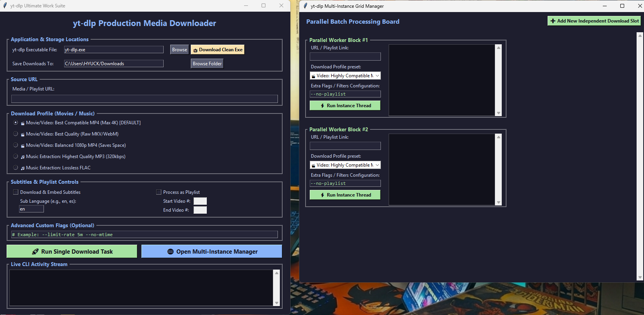Click scroll-down arrow in Worker Block #1 console
Image resolution: width=644 pixels, height=315 pixels.
tap(499, 113)
